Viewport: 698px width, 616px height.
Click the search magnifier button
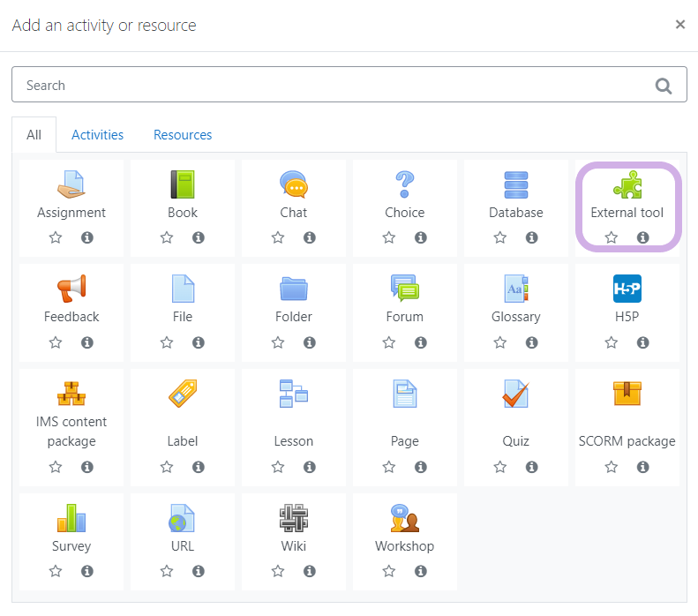[664, 86]
